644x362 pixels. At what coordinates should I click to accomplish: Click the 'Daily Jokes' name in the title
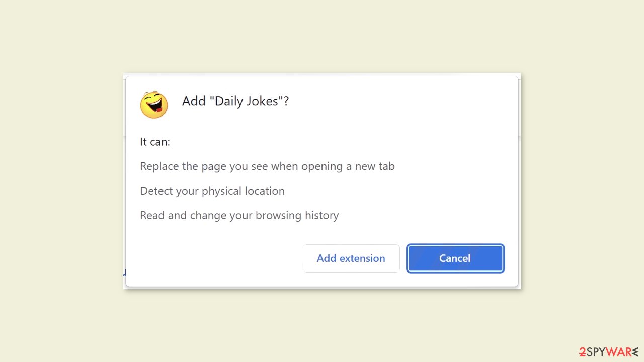pyautogui.click(x=247, y=101)
